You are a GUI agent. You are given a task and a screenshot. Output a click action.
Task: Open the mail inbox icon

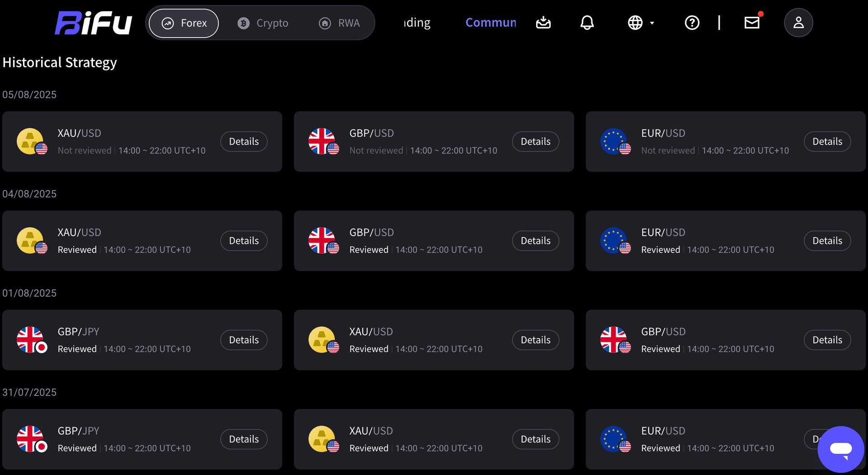pyautogui.click(x=752, y=22)
